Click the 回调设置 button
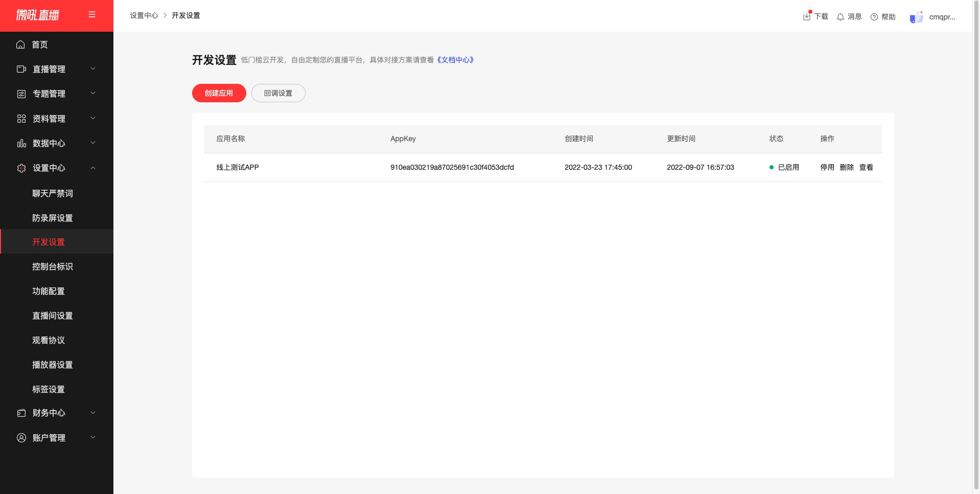This screenshot has width=980, height=494. [x=278, y=93]
